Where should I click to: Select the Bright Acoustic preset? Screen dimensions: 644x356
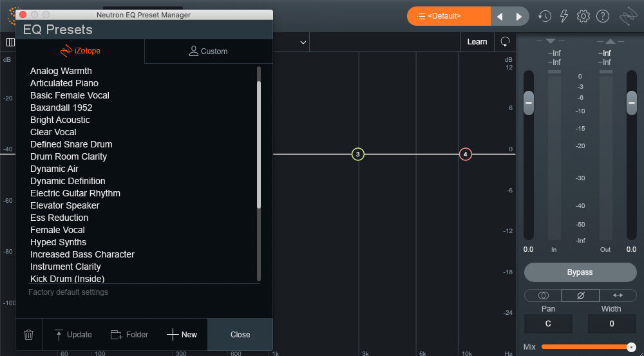point(60,120)
